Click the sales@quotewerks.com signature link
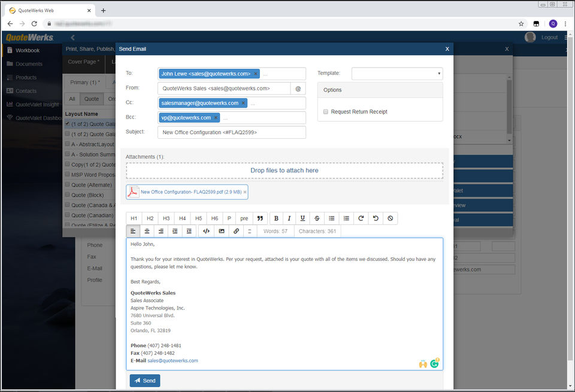 [172, 360]
